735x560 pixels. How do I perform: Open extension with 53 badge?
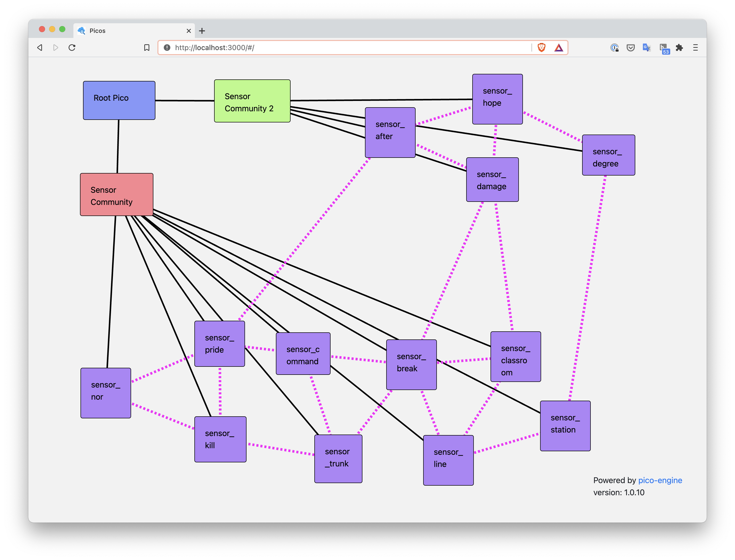pyautogui.click(x=664, y=49)
